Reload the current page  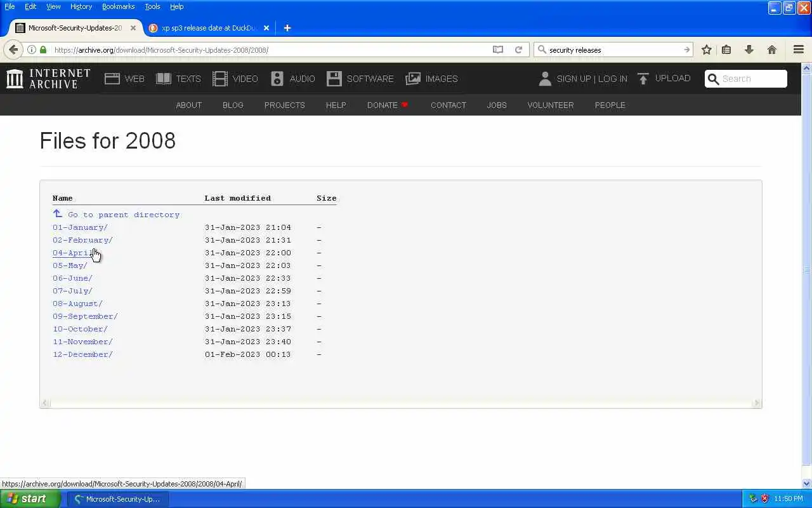coord(518,50)
